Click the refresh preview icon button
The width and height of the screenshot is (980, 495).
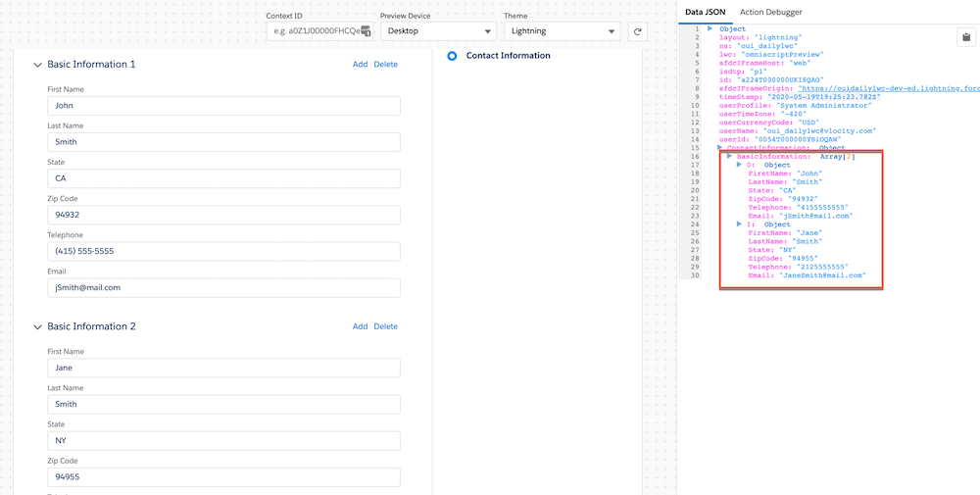coord(638,31)
